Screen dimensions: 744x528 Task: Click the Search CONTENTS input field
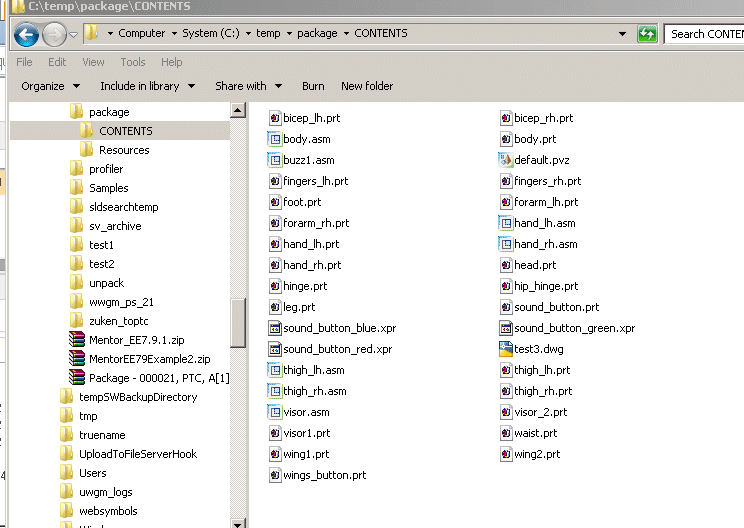click(x=704, y=34)
